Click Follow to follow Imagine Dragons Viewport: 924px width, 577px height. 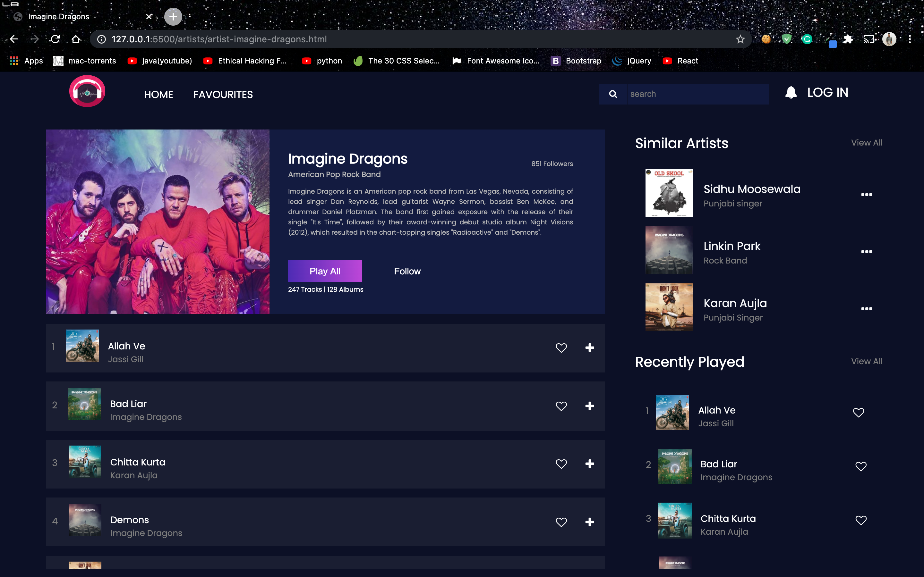[406, 271]
